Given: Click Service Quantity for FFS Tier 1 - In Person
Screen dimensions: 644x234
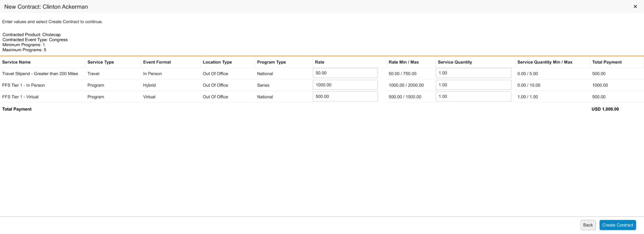Looking at the screenshot, I should (473, 85).
